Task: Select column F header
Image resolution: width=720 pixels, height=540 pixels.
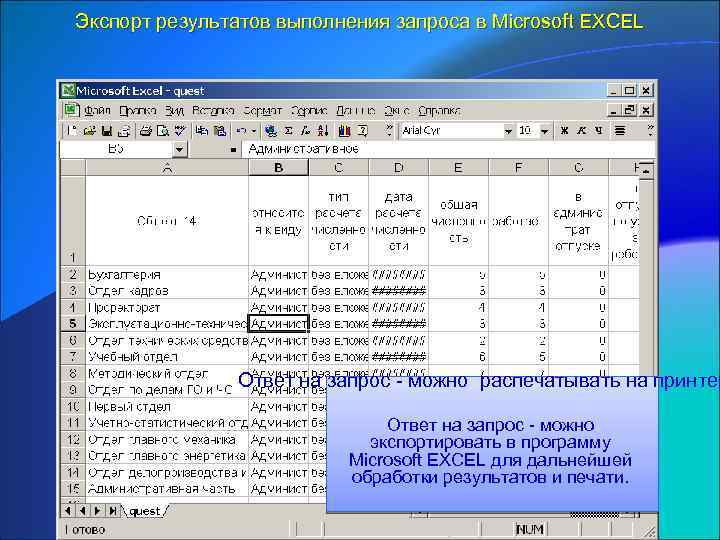Action: [518, 168]
